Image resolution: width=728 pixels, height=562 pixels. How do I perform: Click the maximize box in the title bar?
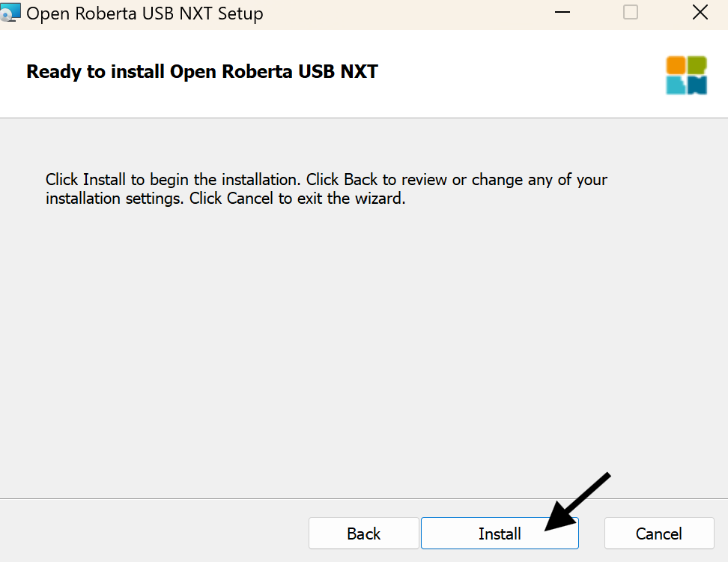(630, 12)
